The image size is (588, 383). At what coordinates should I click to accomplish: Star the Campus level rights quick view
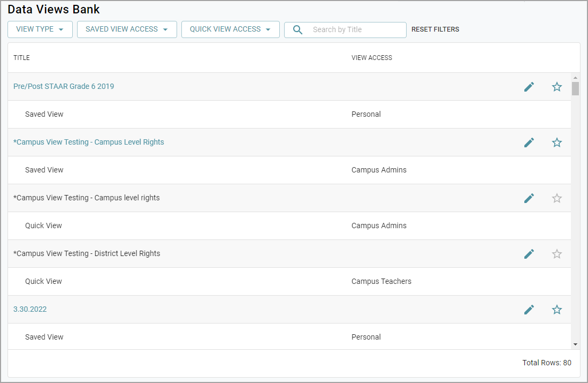(x=557, y=198)
